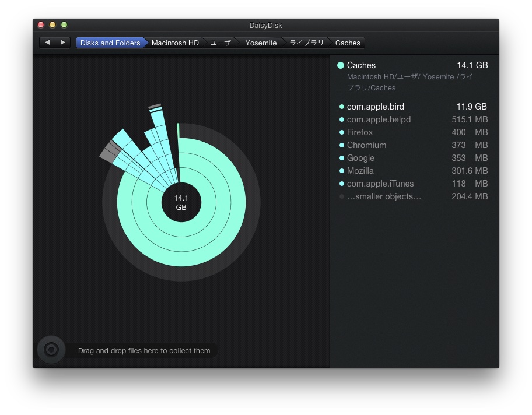Click the Firefox color dot
The height and width of the screenshot is (415, 532).
pyautogui.click(x=342, y=132)
